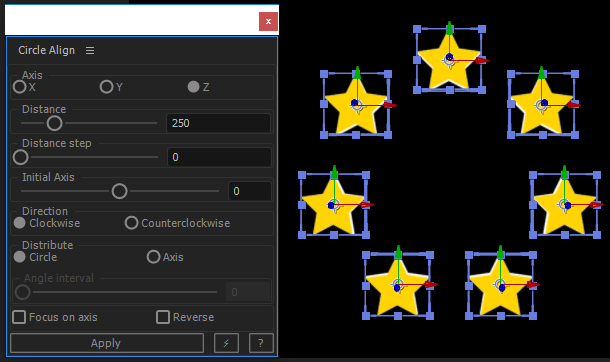Screen dimensions: 610x362
Task: Click the Distance step value field
Action: [219, 157]
